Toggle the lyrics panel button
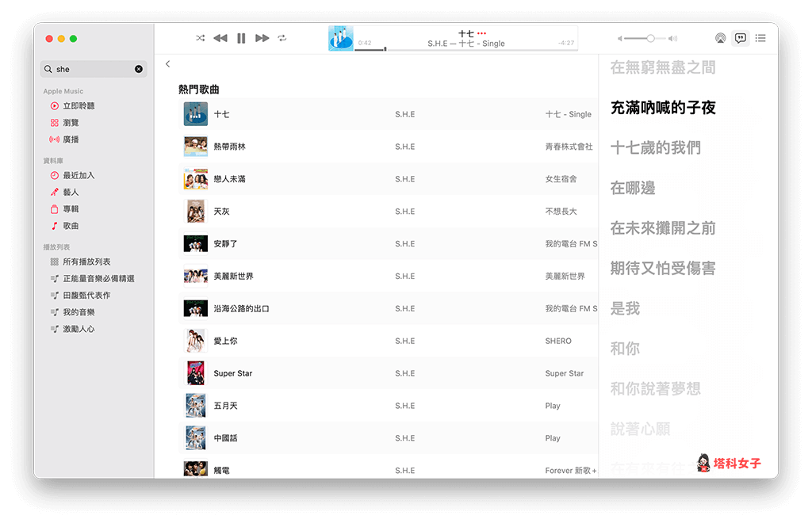This screenshot has width=812, height=523. [x=741, y=38]
